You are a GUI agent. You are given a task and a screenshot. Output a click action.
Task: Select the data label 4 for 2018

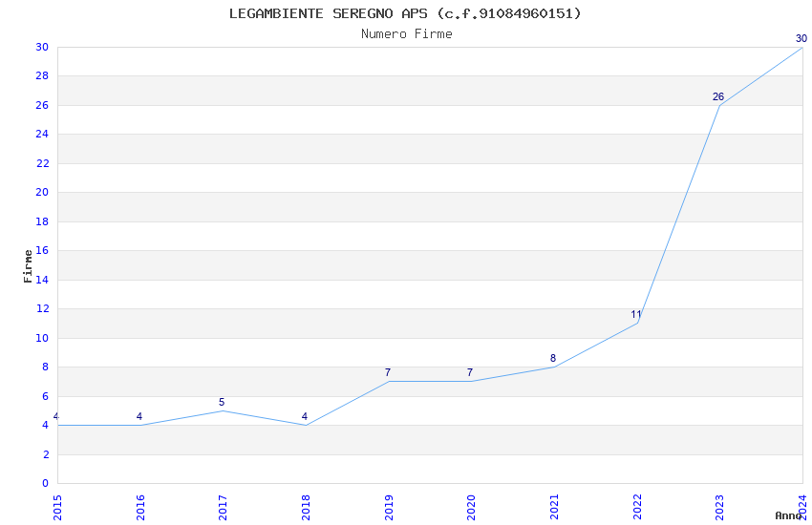305,416
